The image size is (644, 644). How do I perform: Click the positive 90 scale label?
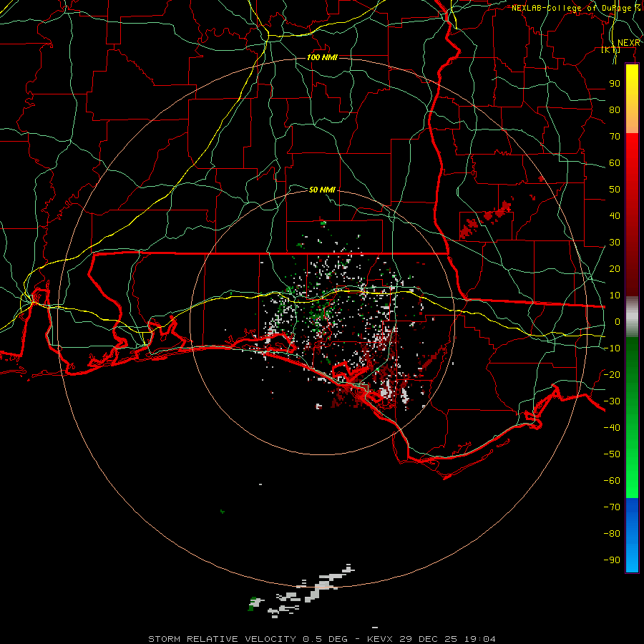click(615, 84)
